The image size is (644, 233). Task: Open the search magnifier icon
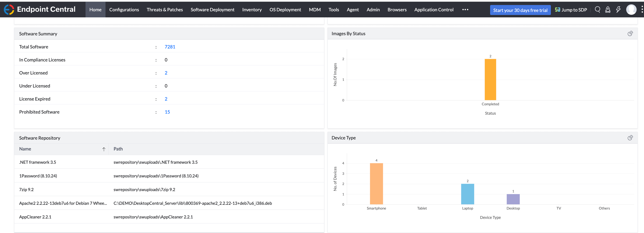pos(597,10)
